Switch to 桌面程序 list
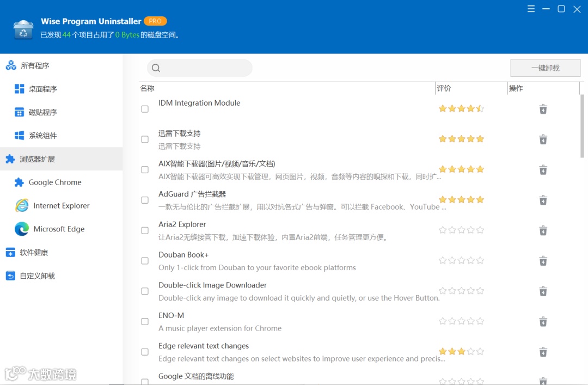The height and width of the screenshot is (385, 588). (61, 89)
